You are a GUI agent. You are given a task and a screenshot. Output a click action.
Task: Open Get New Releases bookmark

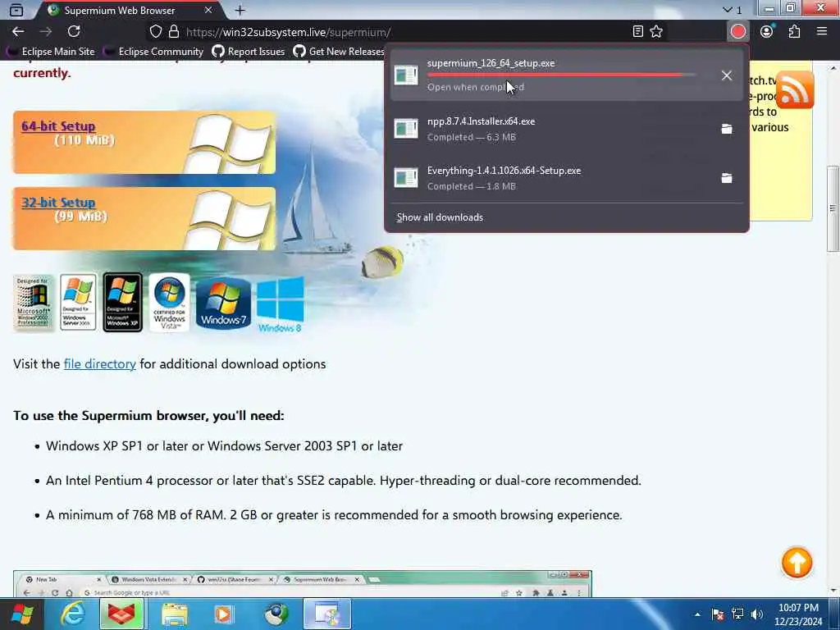(339, 52)
